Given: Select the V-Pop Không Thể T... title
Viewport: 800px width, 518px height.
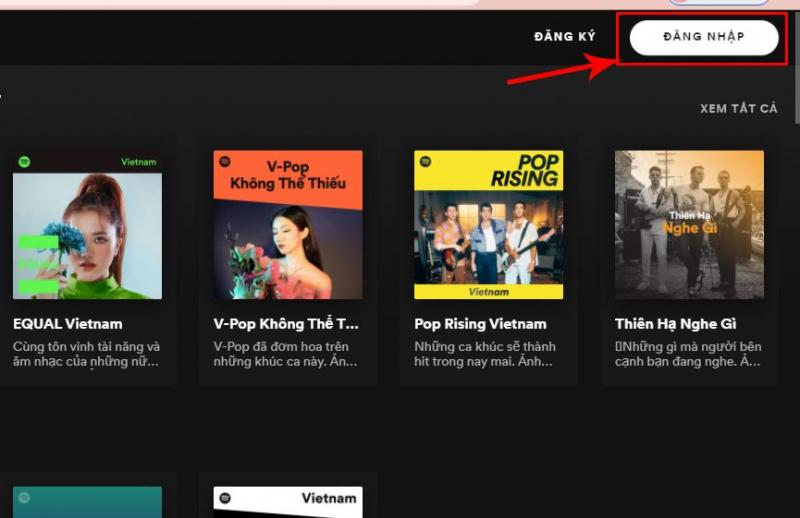Looking at the screenshot, I should click(286, 324).
